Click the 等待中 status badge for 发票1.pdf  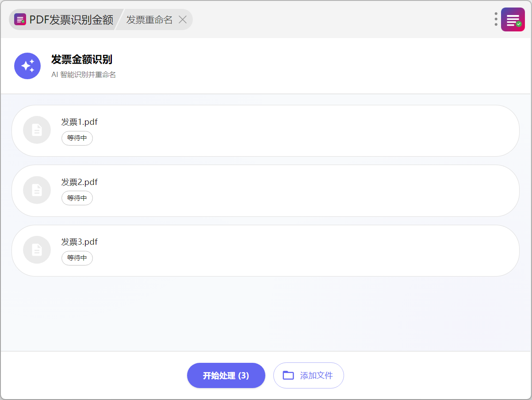(x=77, y=138)
